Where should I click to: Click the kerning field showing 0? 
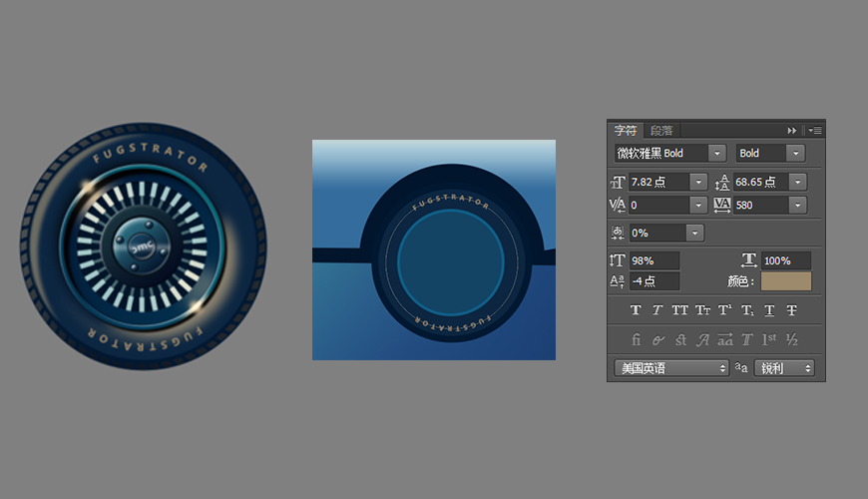(659, 205)
